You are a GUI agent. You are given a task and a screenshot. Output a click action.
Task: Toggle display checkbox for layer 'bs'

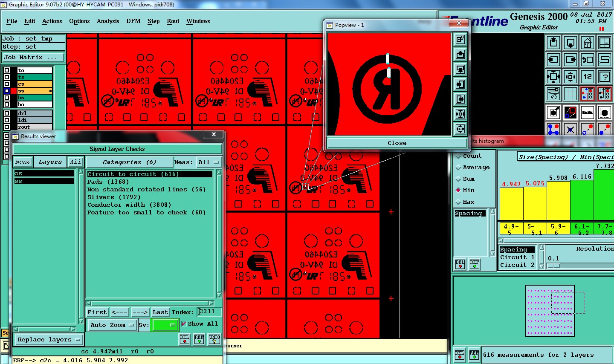point(7,98)
